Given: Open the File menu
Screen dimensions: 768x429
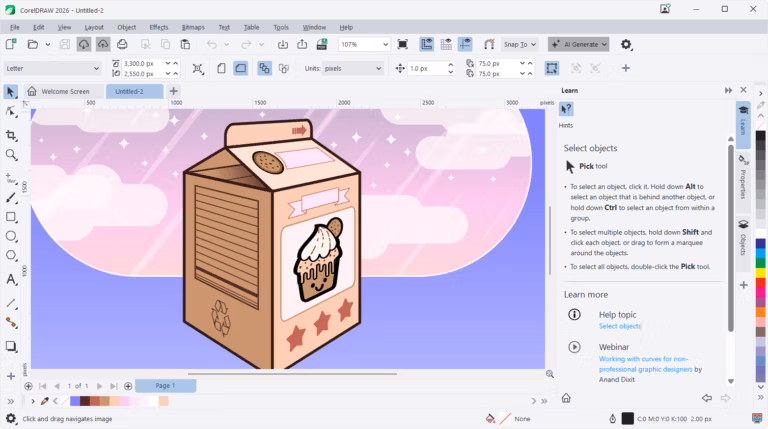Looking at the screenshot, I should (x=15, y=27).
